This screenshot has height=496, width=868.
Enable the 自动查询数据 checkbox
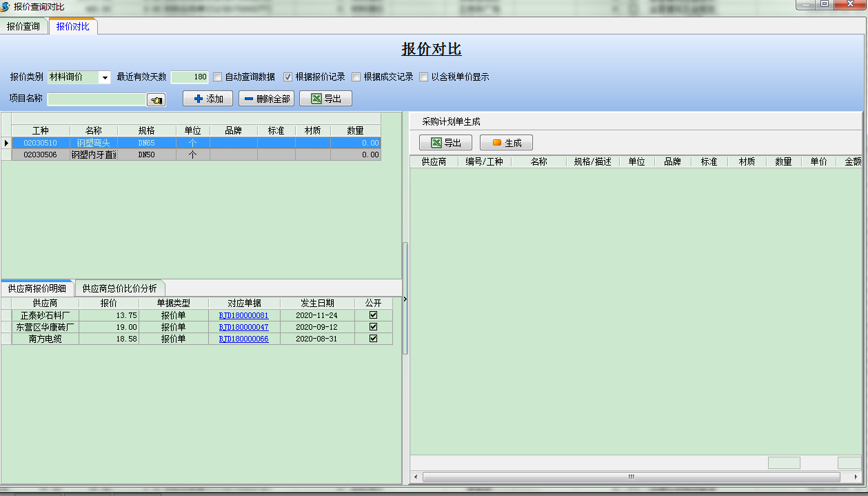[x=218, y=77]
